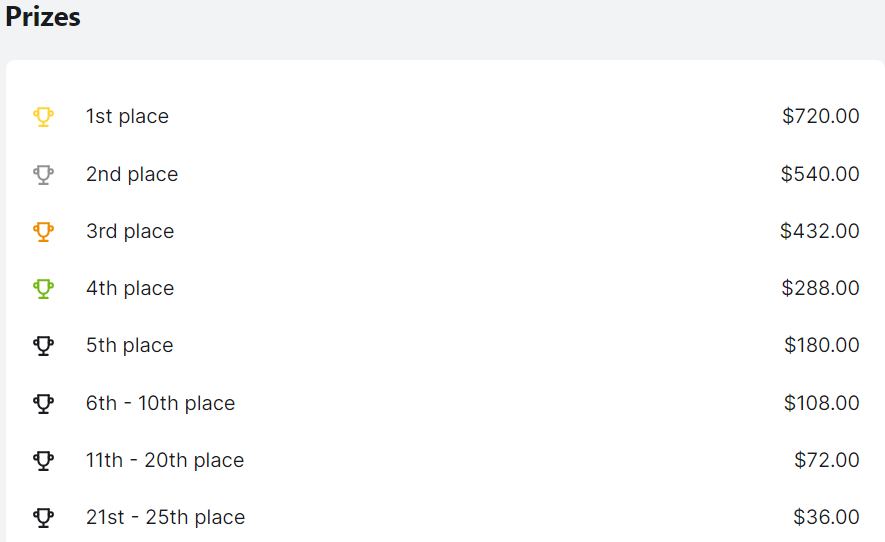
Task: Click the 6th - 10th place trophy icon
Action: point(43,403)
